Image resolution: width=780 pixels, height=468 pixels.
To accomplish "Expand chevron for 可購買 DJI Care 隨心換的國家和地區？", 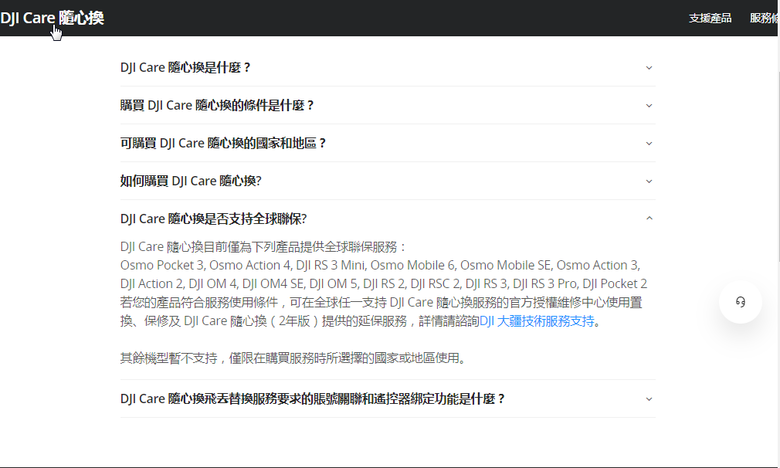I will (x=649, y=143).
